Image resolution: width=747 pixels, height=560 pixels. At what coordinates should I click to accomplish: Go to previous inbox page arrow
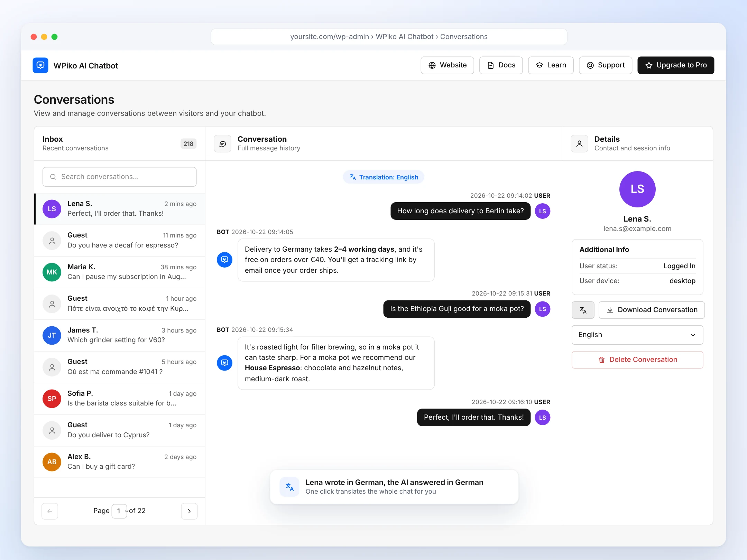tap(50, 511)
